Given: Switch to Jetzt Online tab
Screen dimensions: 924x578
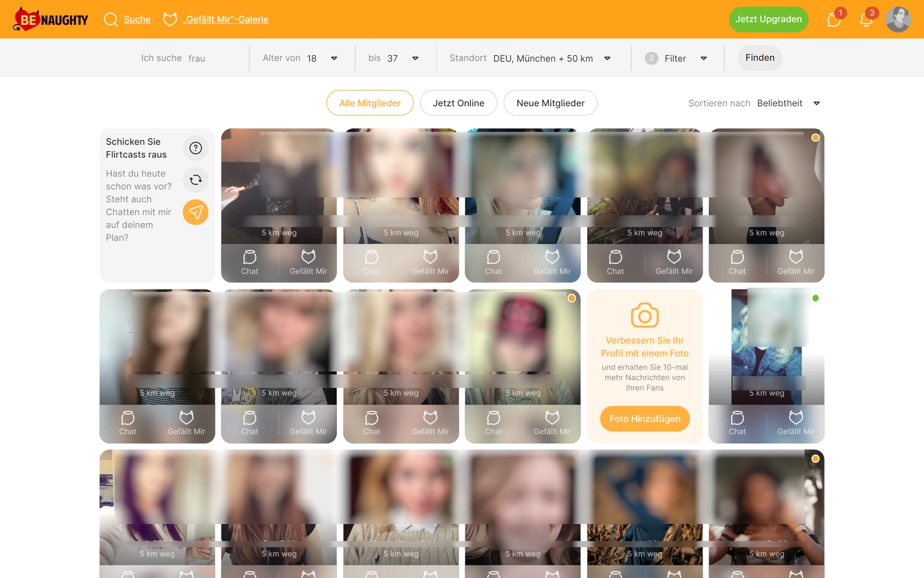Looking at the screenshot, I should (458, 103).
